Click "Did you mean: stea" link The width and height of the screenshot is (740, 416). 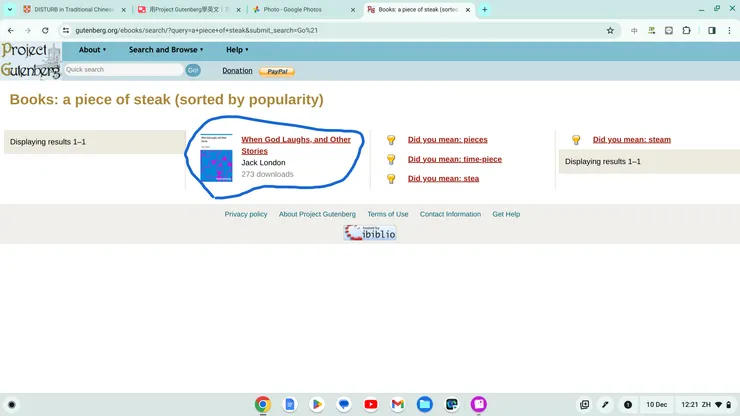[x=443, y=178]
